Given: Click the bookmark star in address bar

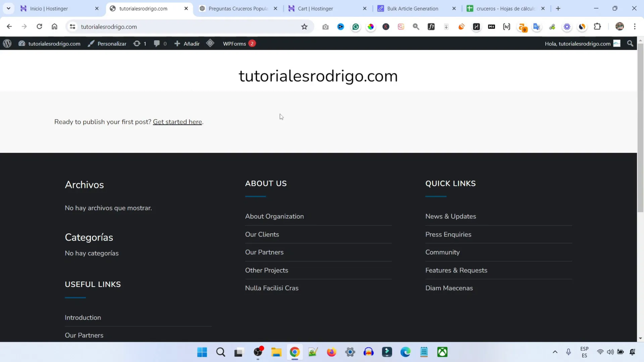Looking at the screenshot, I should point(304,27).
